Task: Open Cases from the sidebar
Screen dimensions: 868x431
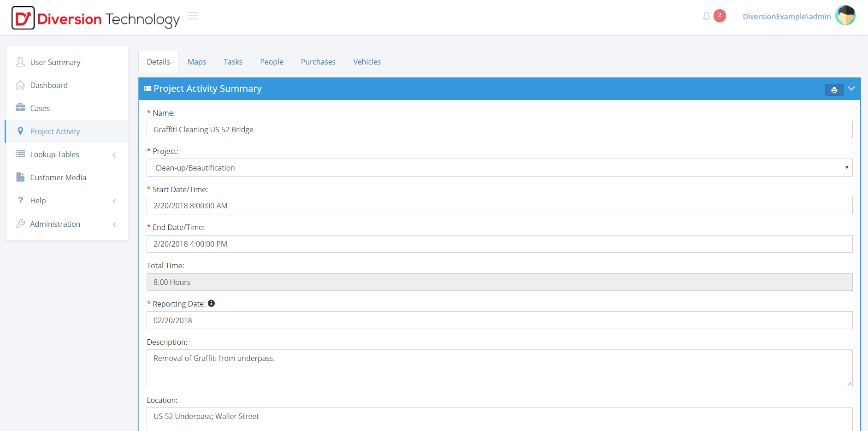Action: (x=40, y=108)
